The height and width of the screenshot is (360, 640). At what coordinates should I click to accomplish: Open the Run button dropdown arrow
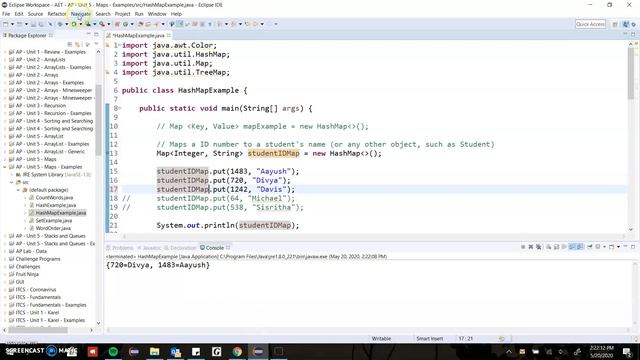(80, 24)
